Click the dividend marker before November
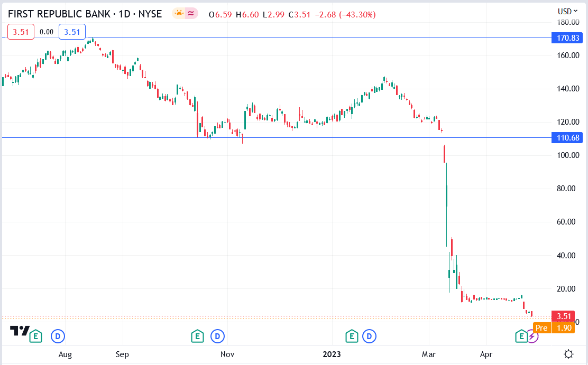This screenshot has height=365, width=588. tap(217, 335)
